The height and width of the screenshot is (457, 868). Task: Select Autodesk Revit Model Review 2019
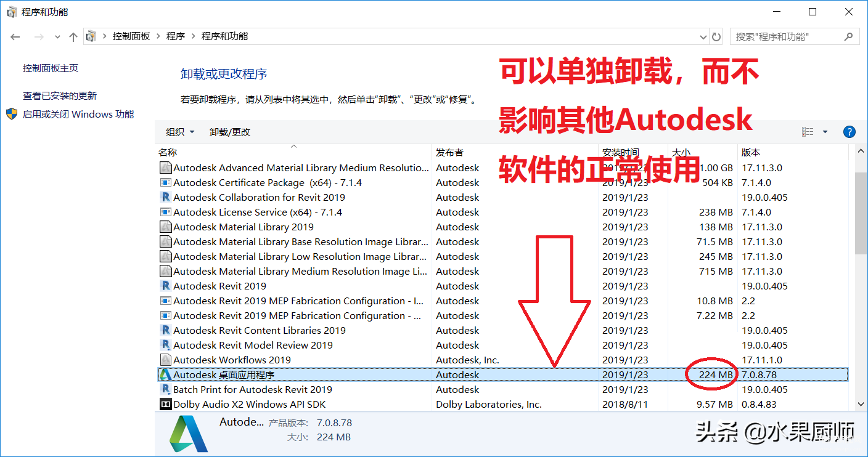pyautogui.click(x=502, y=345)
